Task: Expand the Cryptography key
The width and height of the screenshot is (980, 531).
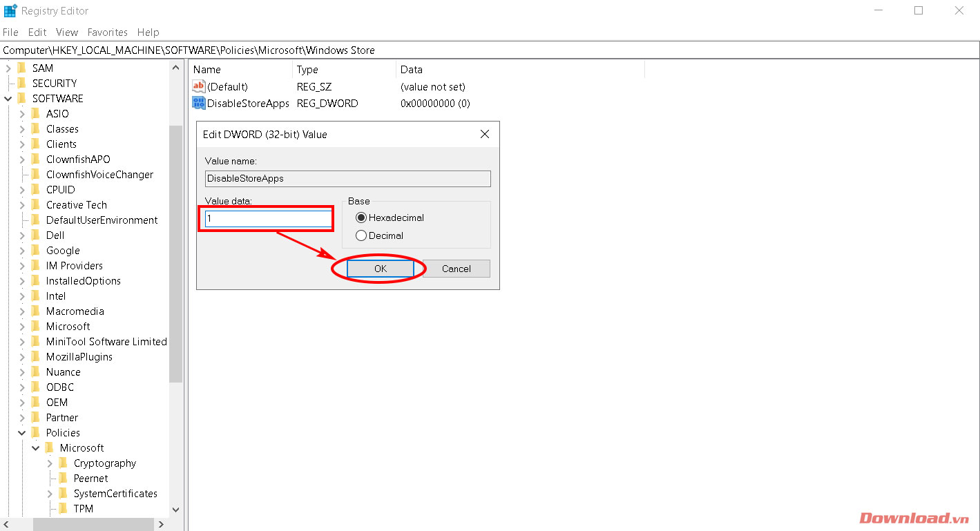Action: pos(50,463)
